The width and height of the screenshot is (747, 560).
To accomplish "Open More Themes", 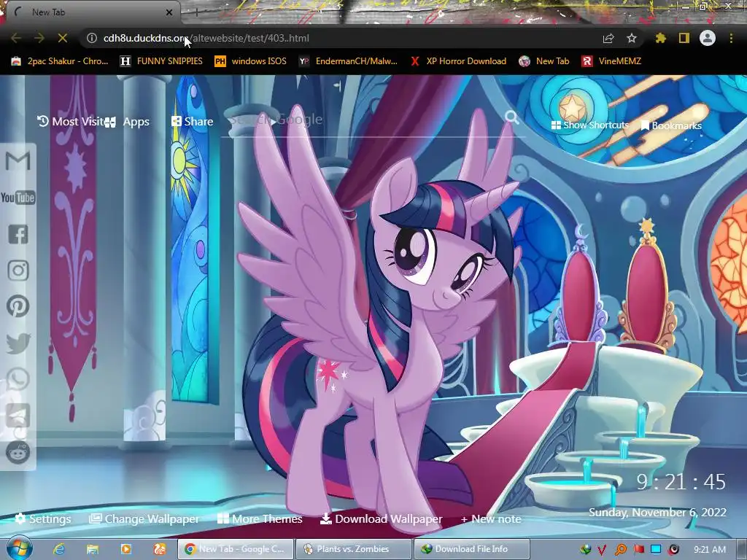I will coord(260,518).
